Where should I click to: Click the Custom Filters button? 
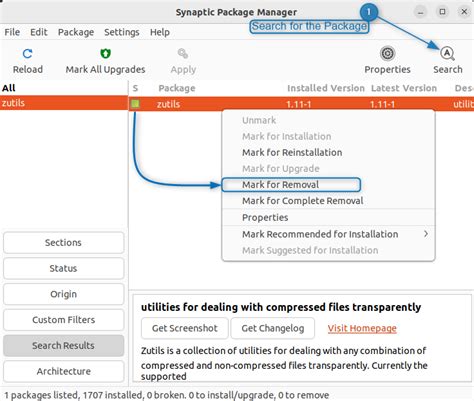coord(63,320)
